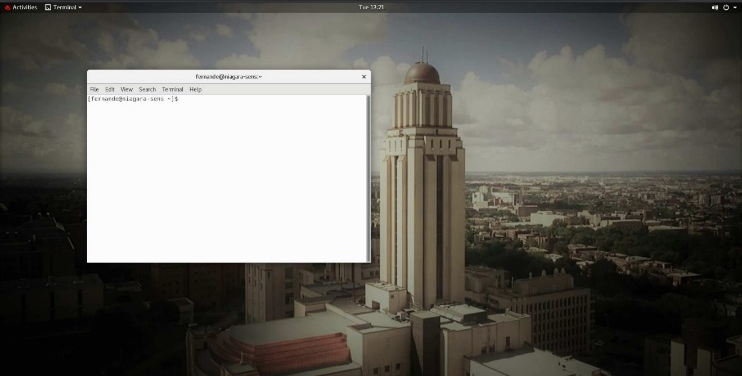Expand the system menu dropdown arrow
The height and width of the screenshot is (376, 742).
(735, 8)
